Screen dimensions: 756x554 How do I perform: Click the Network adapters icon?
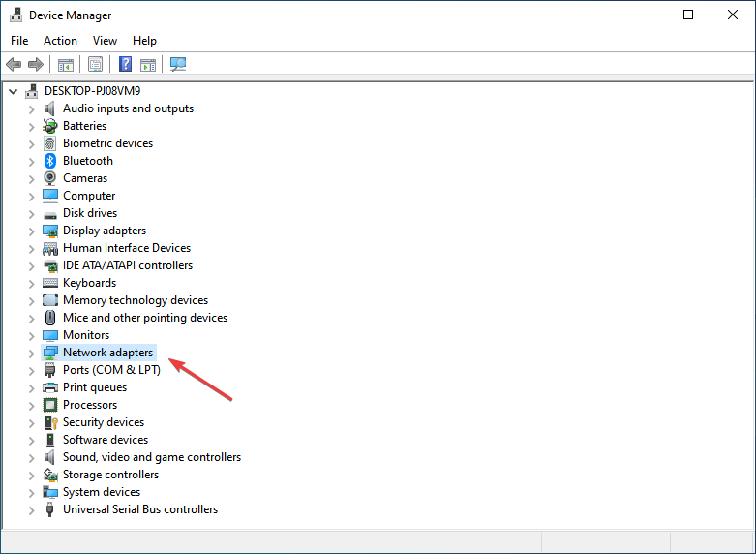(x=50, y=353)
